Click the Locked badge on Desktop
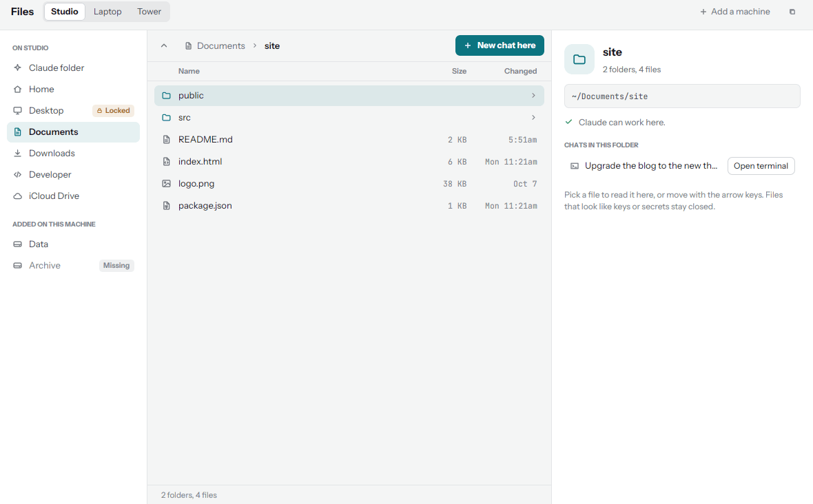Image resolution: width=813 pixels, height=504 pixels. coord(113,110)
